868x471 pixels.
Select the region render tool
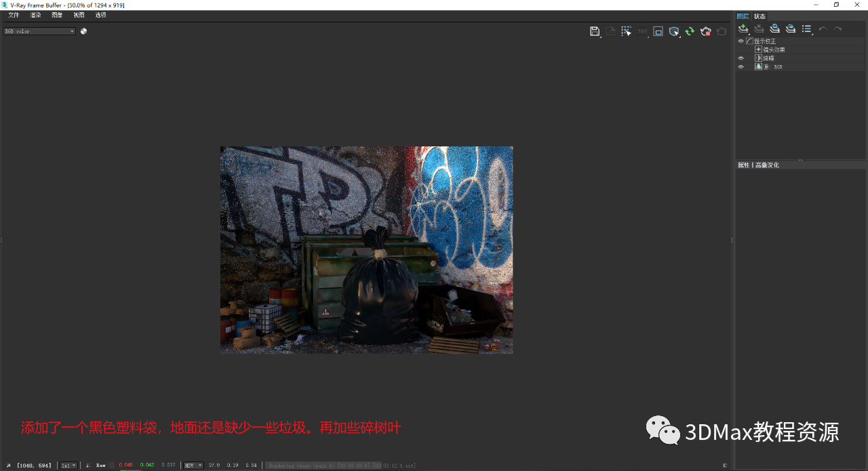click(x=626, y=30)
